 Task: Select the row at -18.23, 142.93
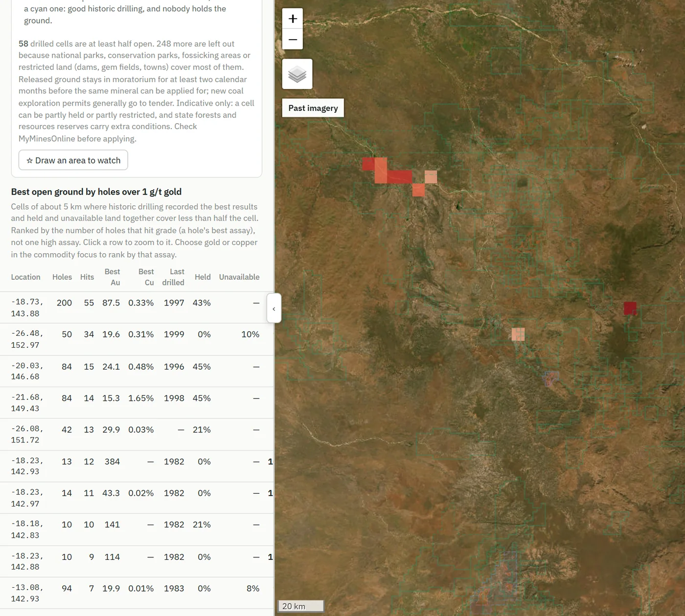[x=137, y=466]
